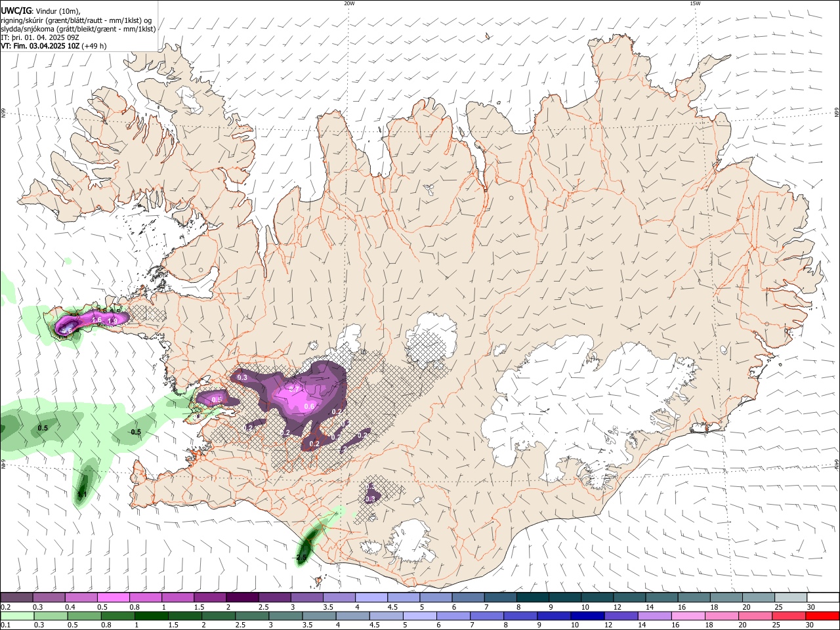This screenshot has width=840, height=630.
Task: Click the '0.1' label of the lower legend
Action: [x=5, y=625]
